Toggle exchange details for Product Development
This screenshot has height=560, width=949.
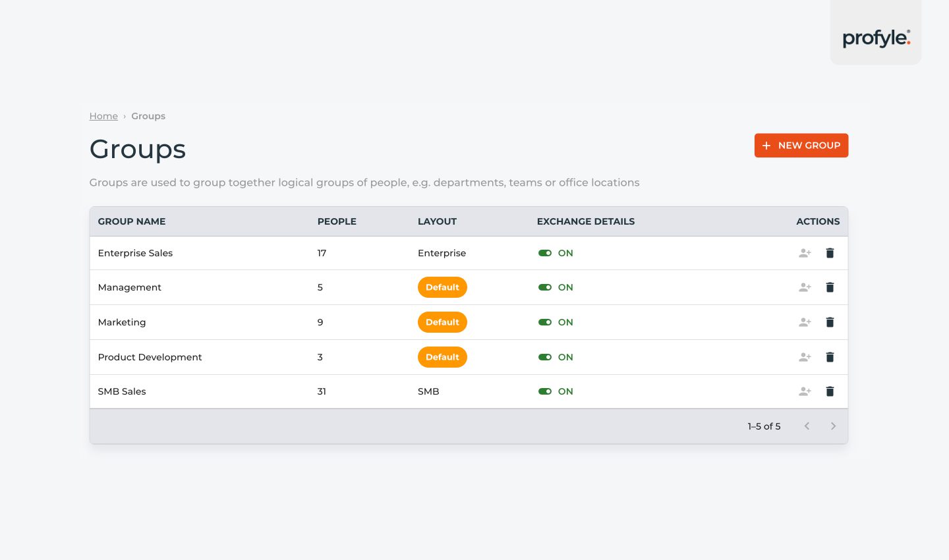point(545,357)
